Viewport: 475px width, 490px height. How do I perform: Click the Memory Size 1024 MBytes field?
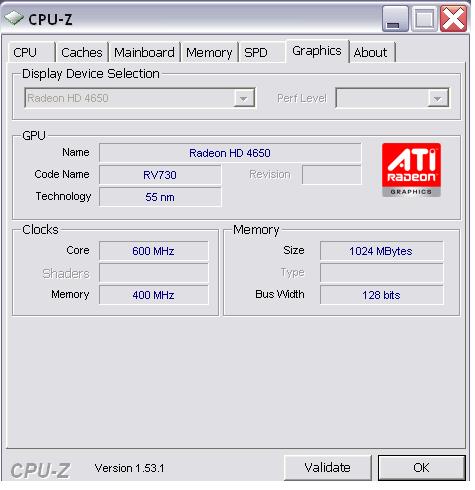pos(381,251)
